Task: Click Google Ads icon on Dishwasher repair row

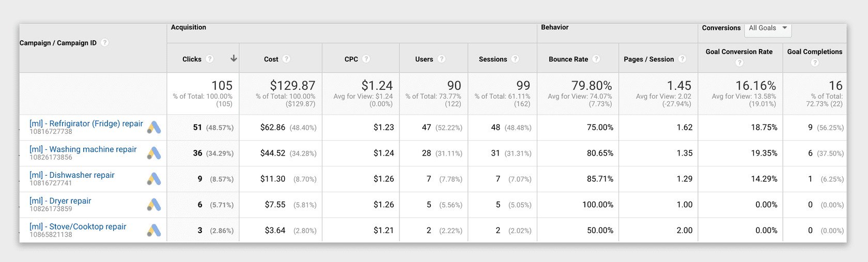Action: [x=154, y=179]
